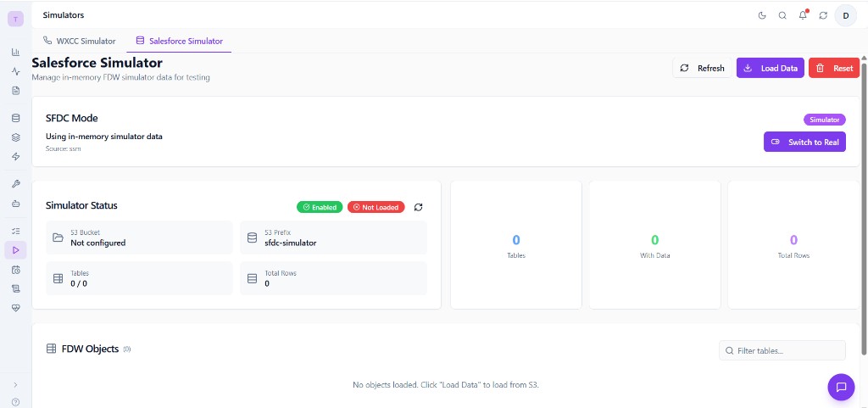Open the database sidebar icon
Image resolution: width=868 pixels, height=408 pixels.
point(15,118)
